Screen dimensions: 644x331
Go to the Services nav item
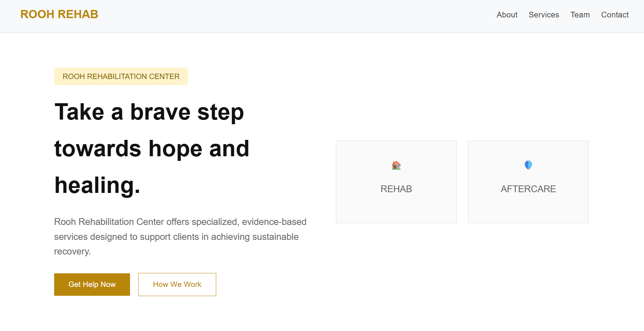pos(544,15)
